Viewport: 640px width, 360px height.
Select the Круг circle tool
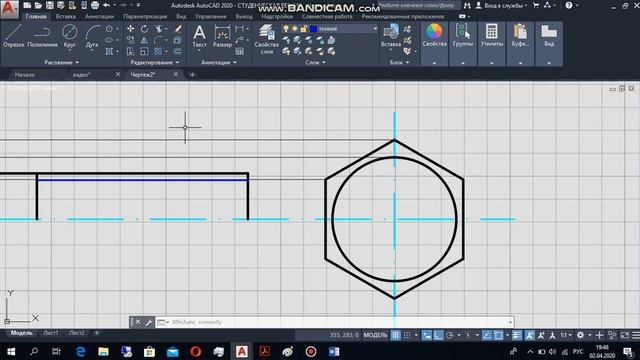(69, 36)
